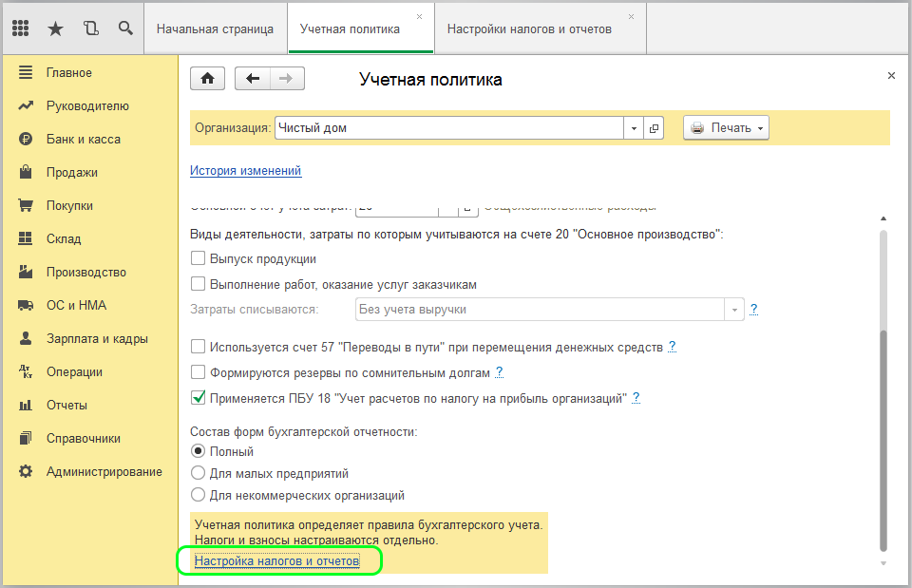Screen dimensions: 912x588
Task: Open the Продажи section
Action: click(x=72, y=172)
